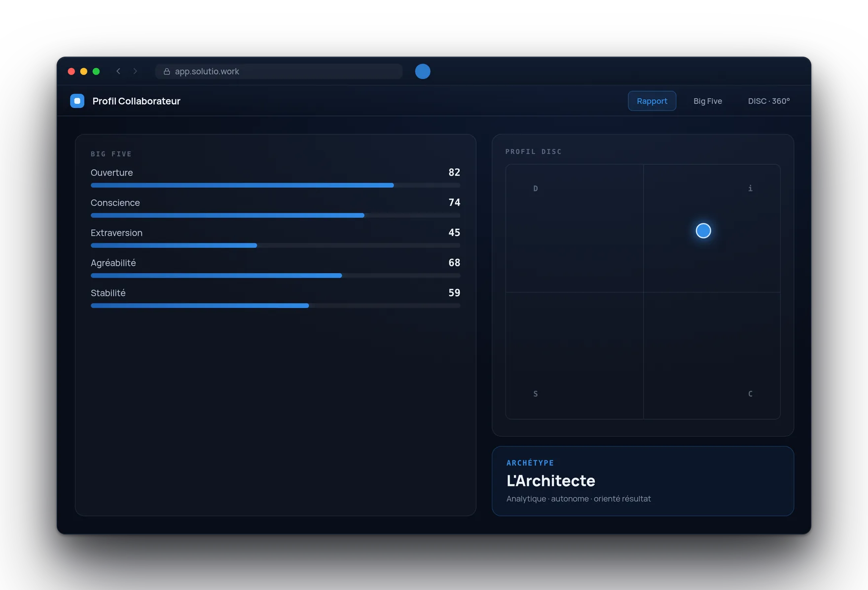The image size is (868, 590).
Task: Click the Conscience score 74
Action: (454, 202)
